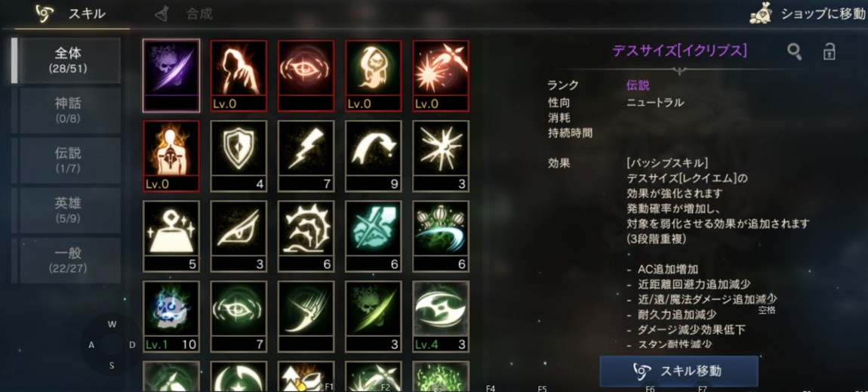Pick the hooded ghost skill with Lv.0

374,76
